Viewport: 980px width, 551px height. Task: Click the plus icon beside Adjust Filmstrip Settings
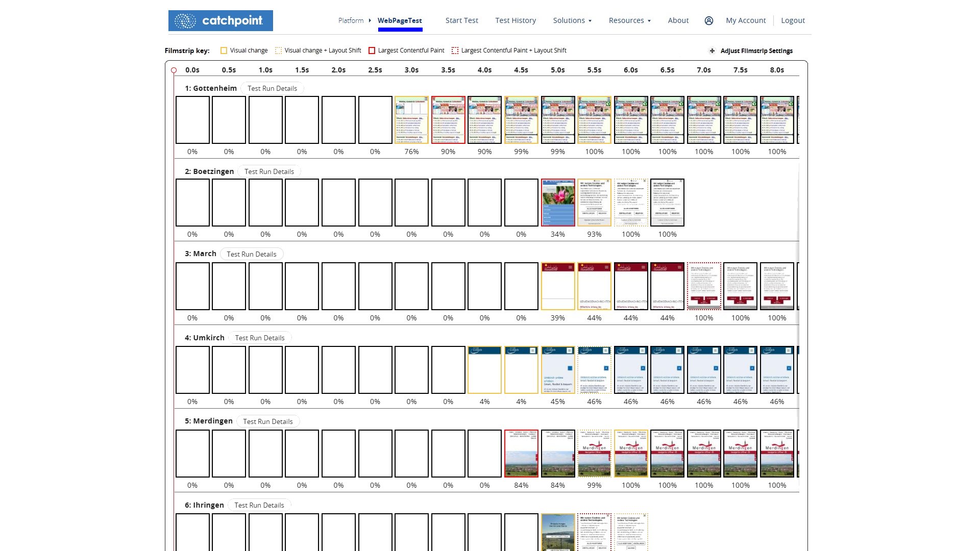pyautogui.click(x=712, y=51)
